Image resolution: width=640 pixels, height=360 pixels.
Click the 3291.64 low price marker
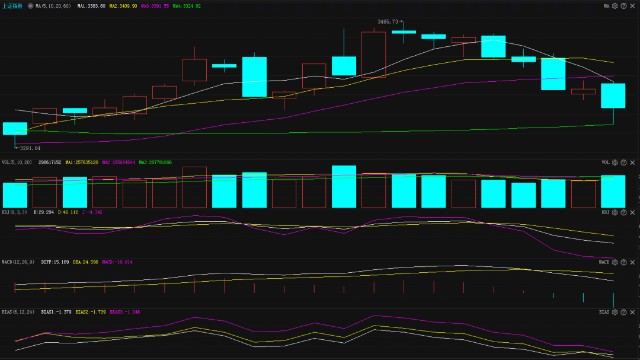[x=28, y=148]
